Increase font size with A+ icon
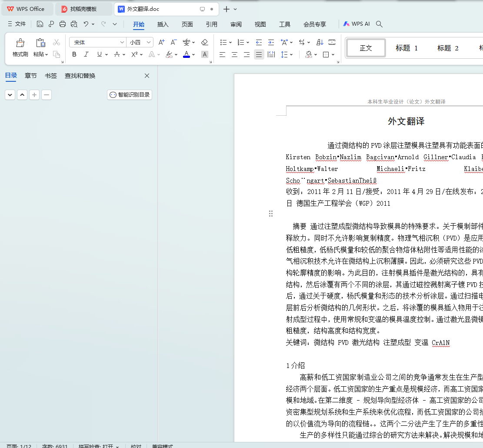The height and width of the screenshot is (448, 483). [x=161, y=42]
